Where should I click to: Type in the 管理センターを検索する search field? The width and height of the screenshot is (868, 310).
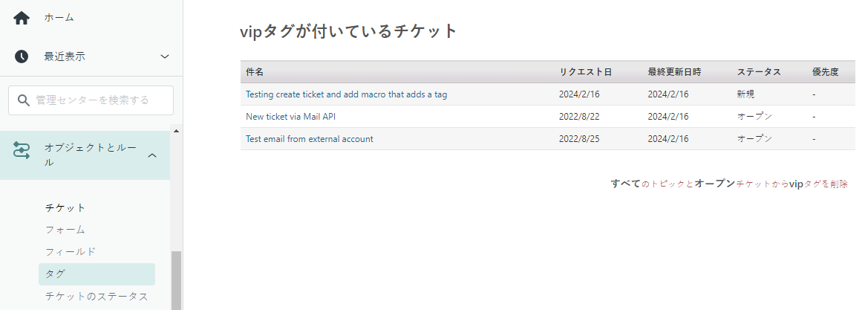(100, 100)
